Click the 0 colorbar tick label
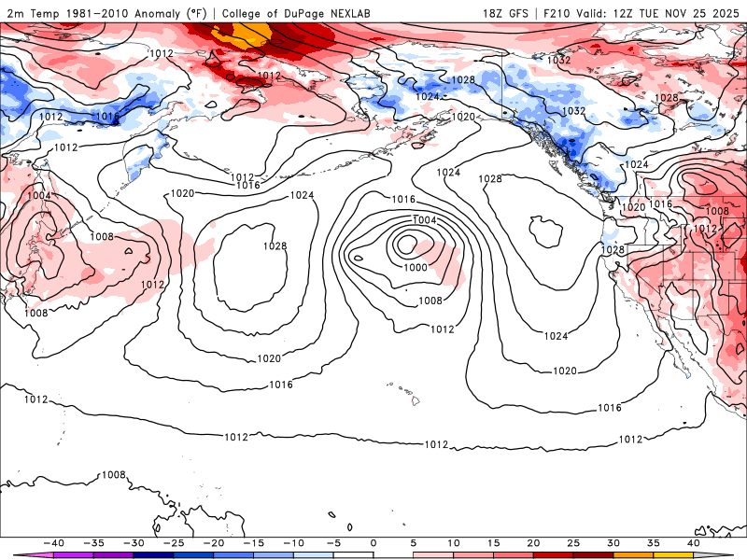Viewport: 747px width, 560px height. coord(373,543)
